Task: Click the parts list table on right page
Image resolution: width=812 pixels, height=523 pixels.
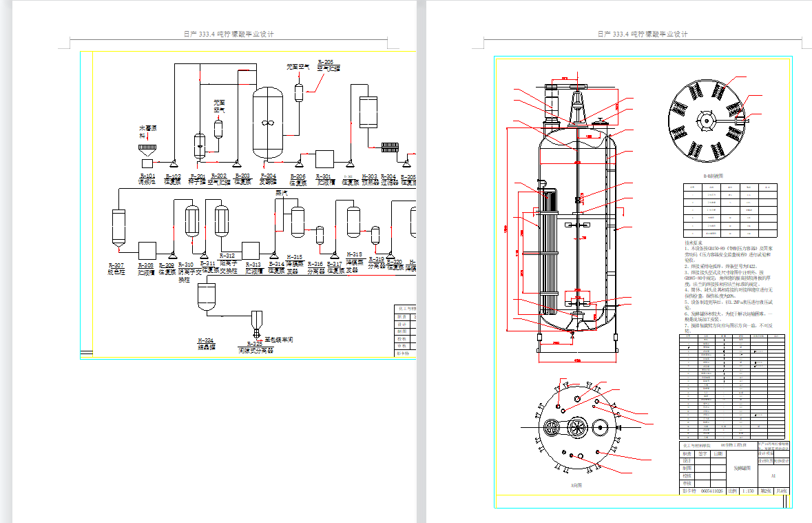Action: coord(733,387)
